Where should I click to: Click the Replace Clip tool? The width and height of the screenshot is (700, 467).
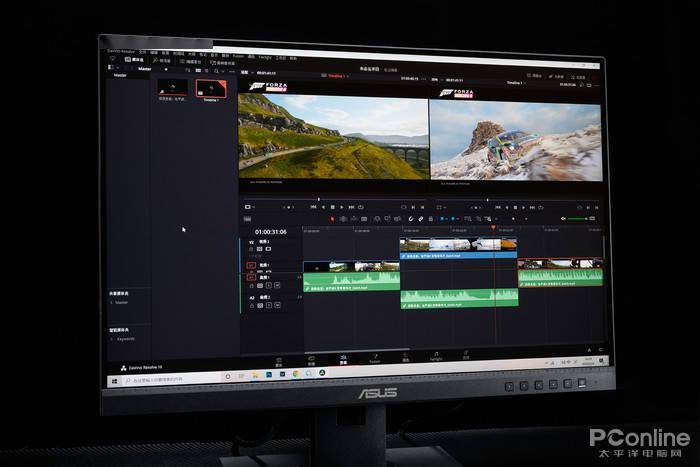(397, 219)
